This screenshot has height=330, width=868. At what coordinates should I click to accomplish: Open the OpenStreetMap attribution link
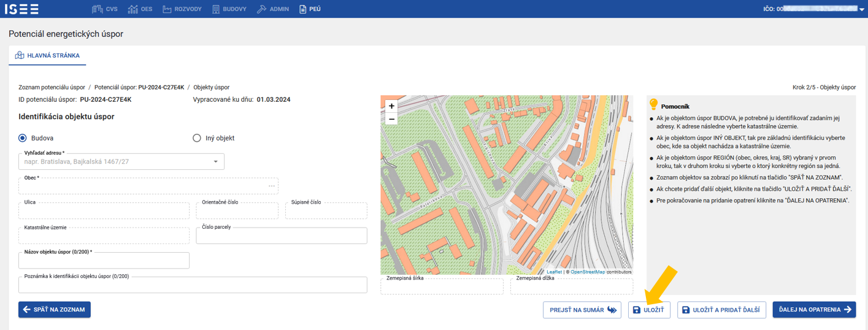pyautogui.click(x=587, y=272)
